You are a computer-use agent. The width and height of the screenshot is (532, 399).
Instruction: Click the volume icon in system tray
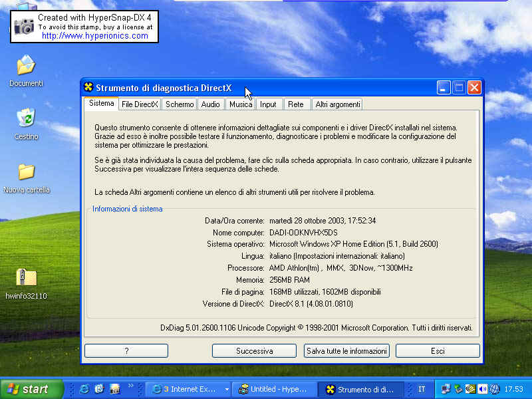pos(483,389)
